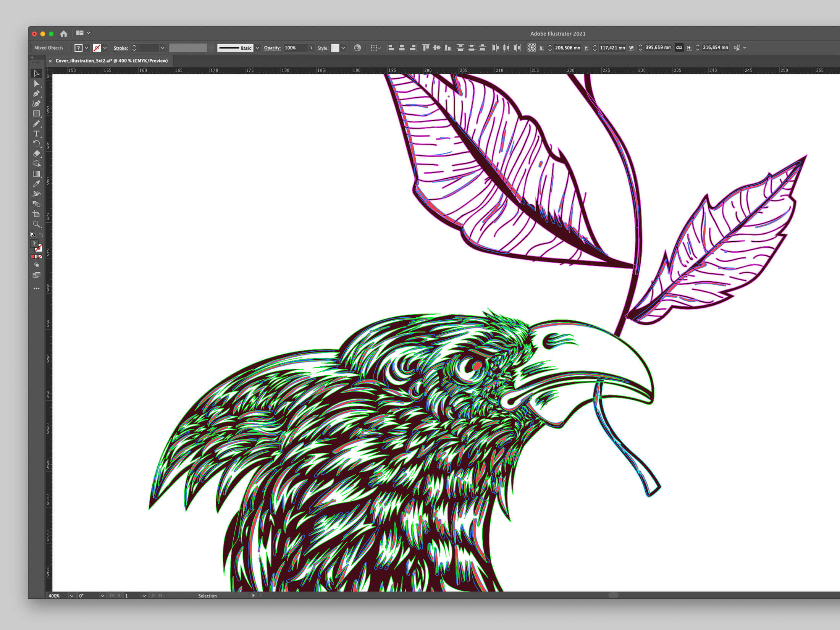The height and width of the screenshot is (630, 840).
Task: Select the Direct Selection tool
Action: click(37, 84)
